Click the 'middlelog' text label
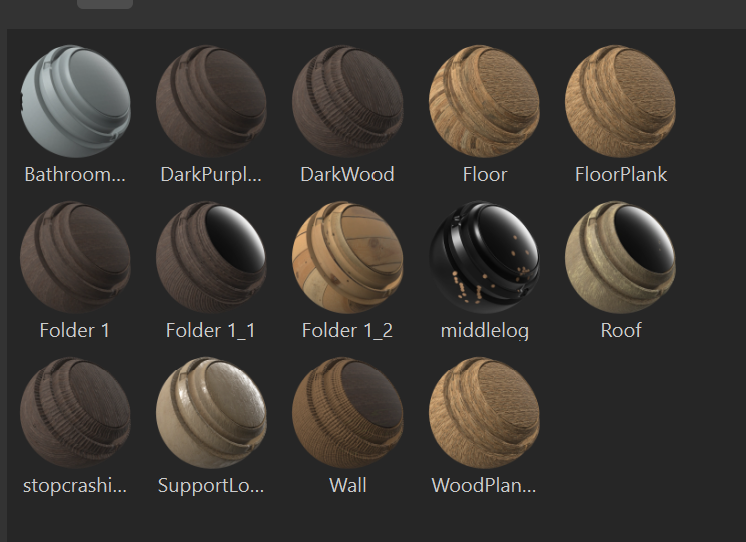 [485, 331]
